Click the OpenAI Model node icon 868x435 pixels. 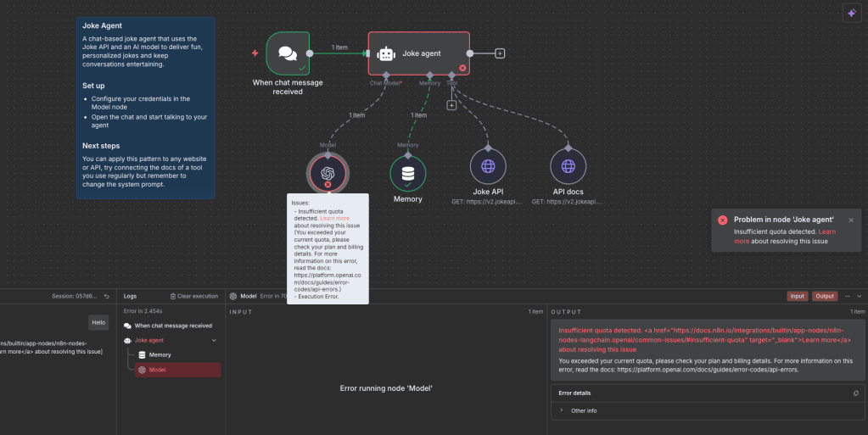(x=327, y=173)
